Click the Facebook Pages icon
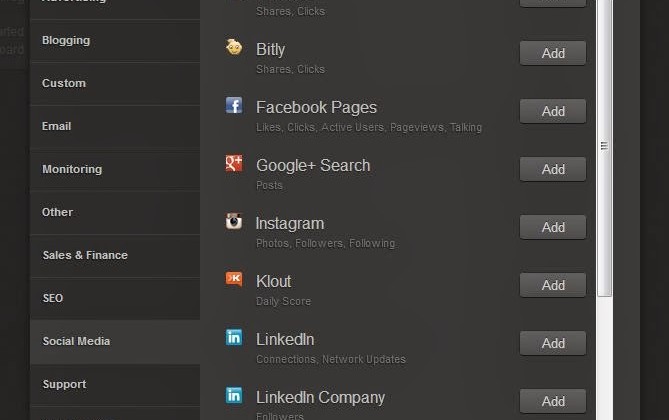 point(234,105)
